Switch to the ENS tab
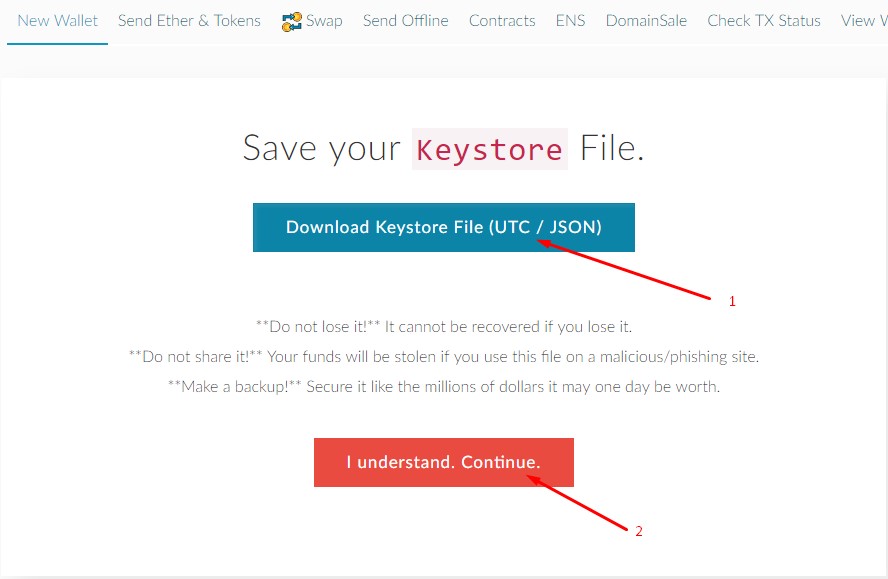This screenshot has width=888, height=579. [x=570, y=20]
